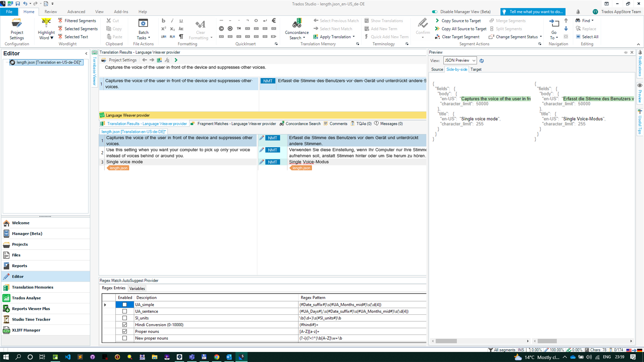Switch to Projects view
Image resolution: width=644 pixels, height=362 pixels.
[x=46, y=244]
